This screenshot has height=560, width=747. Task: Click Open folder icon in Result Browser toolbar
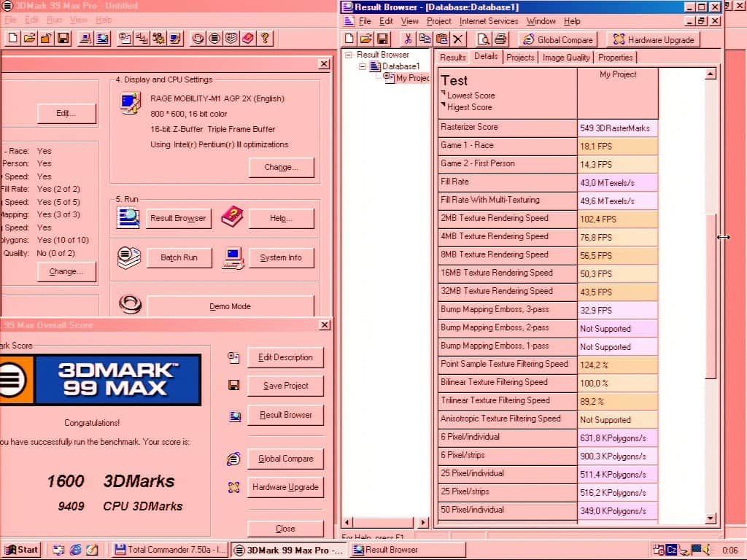pyautogui.click(x=366, y=39)
